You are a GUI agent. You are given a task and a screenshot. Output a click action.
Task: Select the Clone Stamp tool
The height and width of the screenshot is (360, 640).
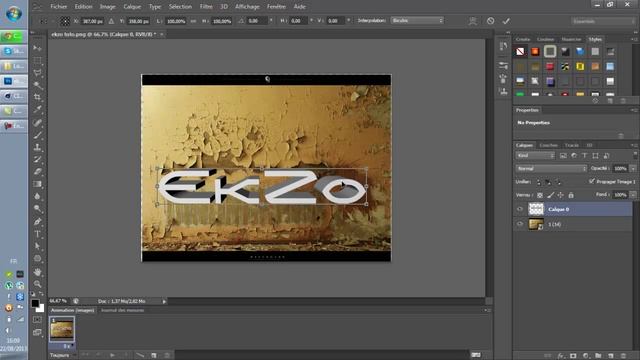[x=38, y=147]
